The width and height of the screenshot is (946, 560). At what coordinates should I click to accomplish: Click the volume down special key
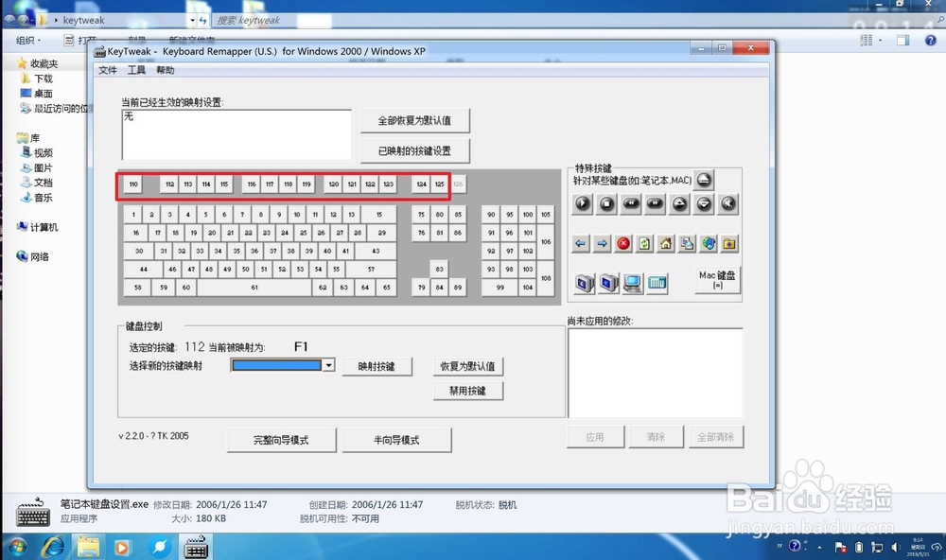pos(704,204)
